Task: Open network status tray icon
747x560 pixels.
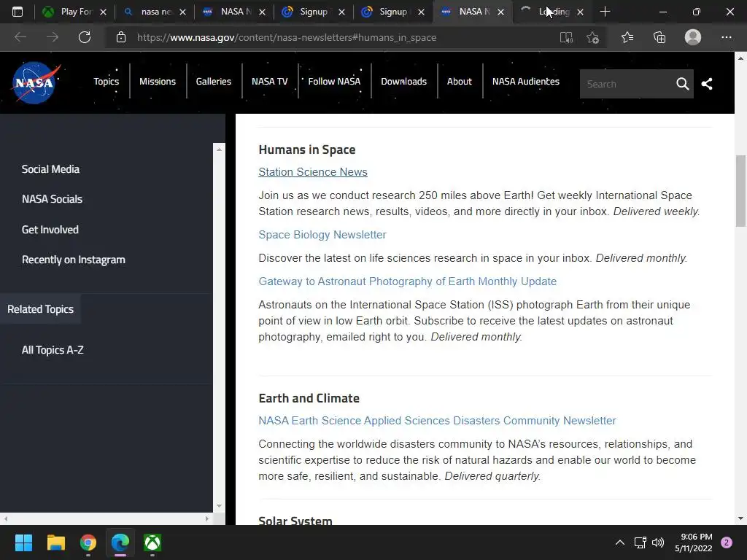Action: point(640,542)
